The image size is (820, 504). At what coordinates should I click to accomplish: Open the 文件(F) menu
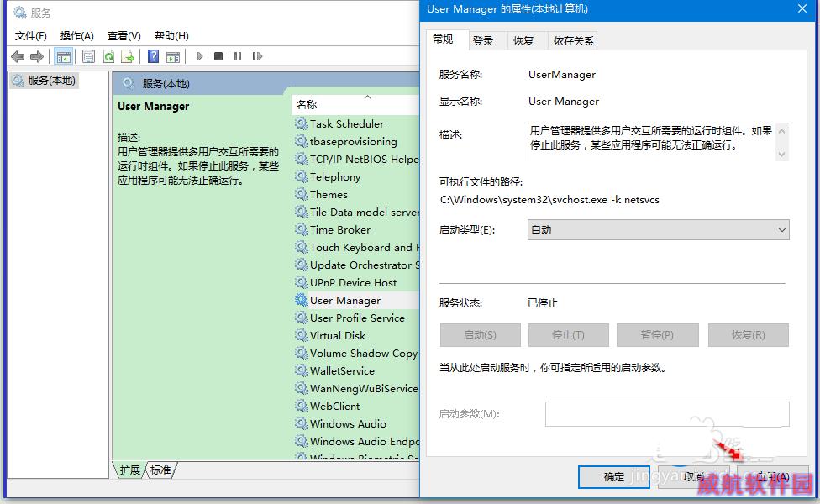coord(31,35)
